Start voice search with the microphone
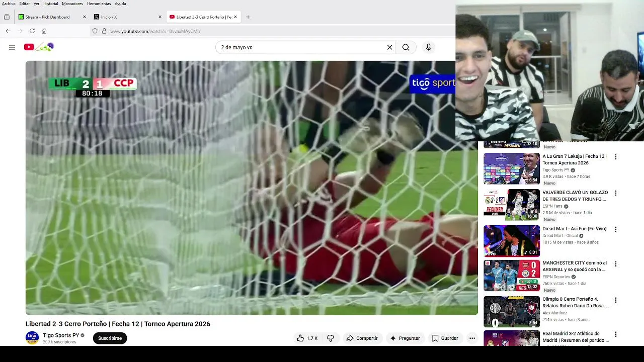 tap(429, 47)
